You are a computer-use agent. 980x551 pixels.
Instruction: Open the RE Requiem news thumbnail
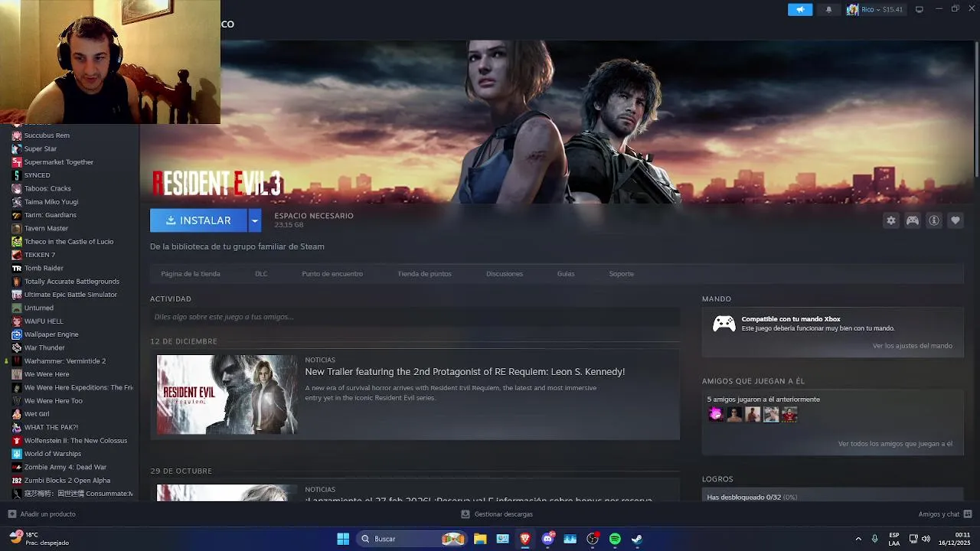227,395
